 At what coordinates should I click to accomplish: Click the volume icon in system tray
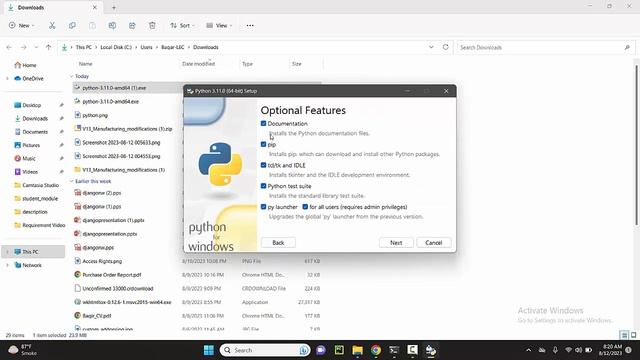[578, 350]
